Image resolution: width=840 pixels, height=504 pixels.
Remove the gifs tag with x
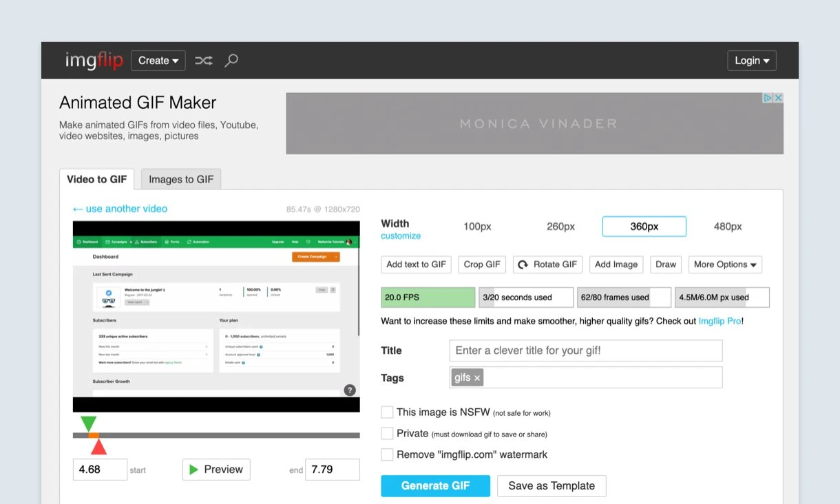pyautogui.click(x=477, y=378)
